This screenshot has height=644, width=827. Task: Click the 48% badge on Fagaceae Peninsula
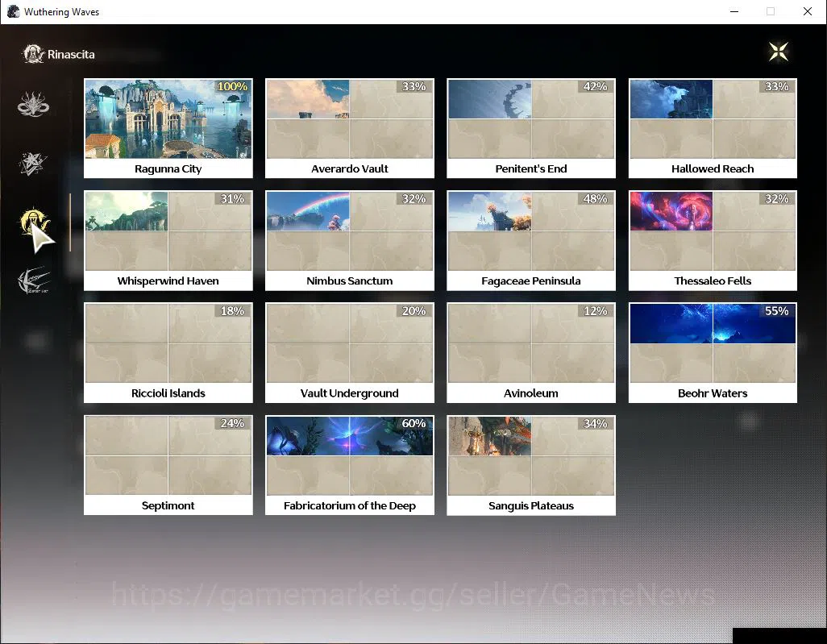596,199
